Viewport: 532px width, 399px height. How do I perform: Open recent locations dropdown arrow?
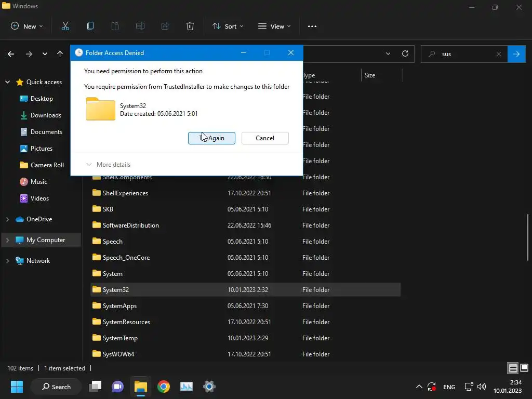(45, 54)
